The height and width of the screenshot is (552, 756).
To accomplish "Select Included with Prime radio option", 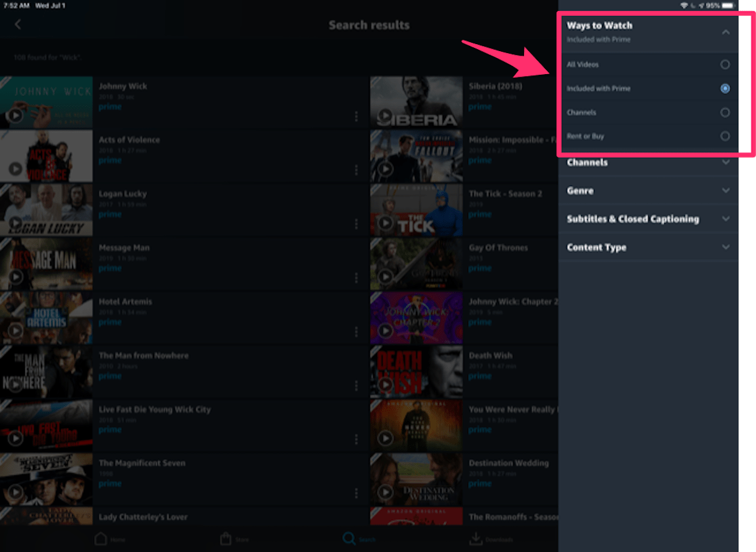I will [x=725, y=89].
